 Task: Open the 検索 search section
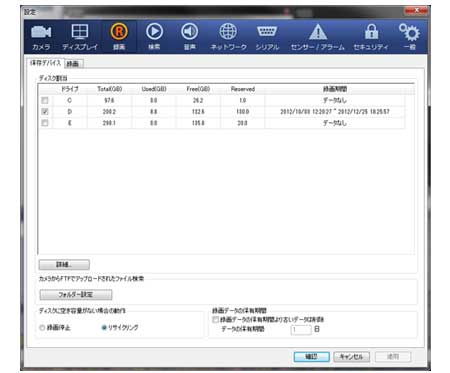click(154, 37)
